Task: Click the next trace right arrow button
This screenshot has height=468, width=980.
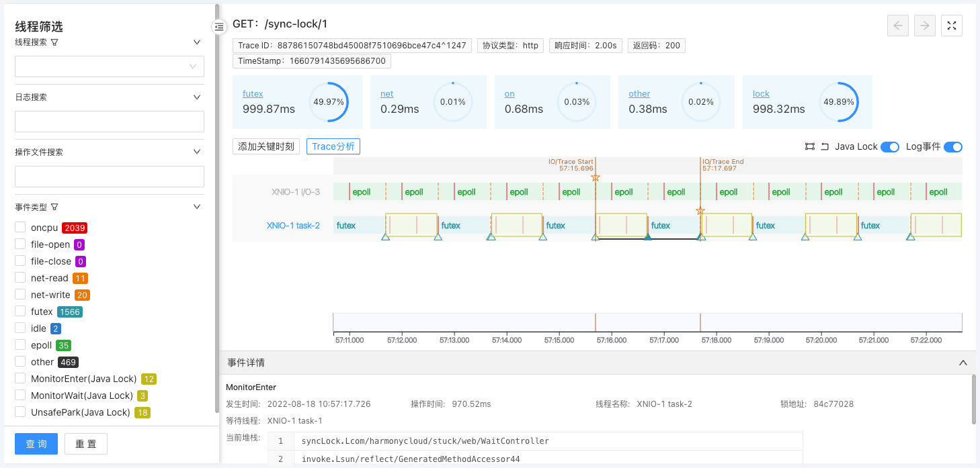Action: (925, 26)
